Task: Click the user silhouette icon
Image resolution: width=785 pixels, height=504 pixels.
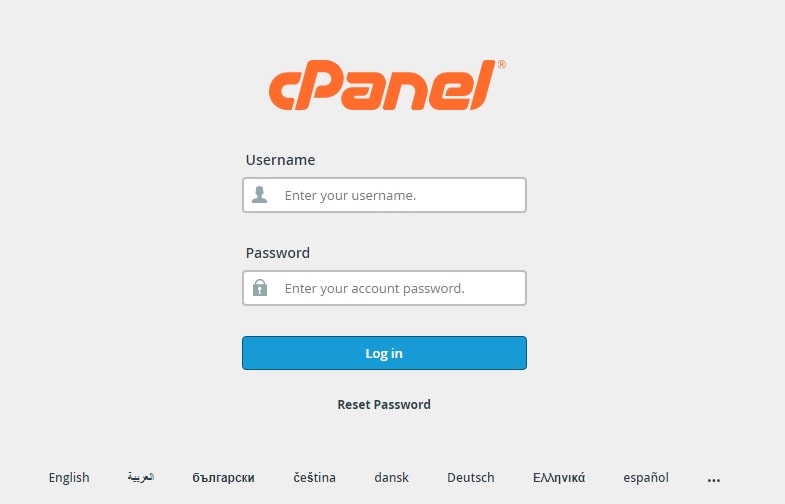Action: pos(260,195)
